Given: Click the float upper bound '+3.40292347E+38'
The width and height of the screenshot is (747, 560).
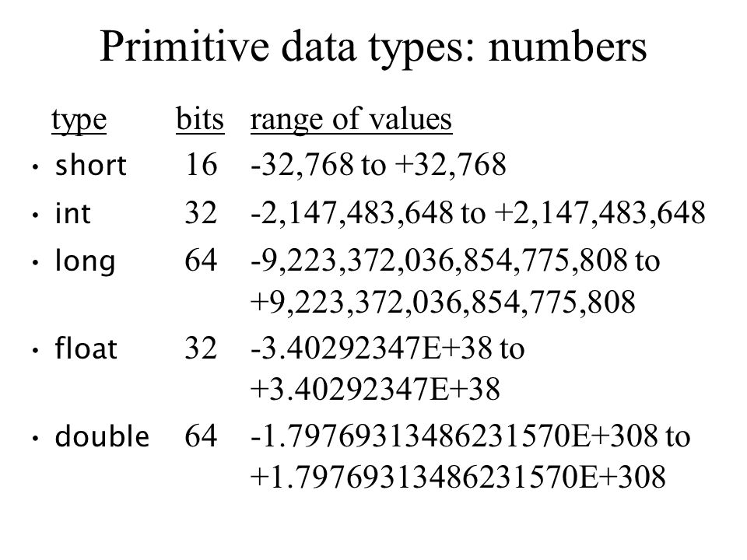Looking at the screenshot, I should (x=375, y=389).
